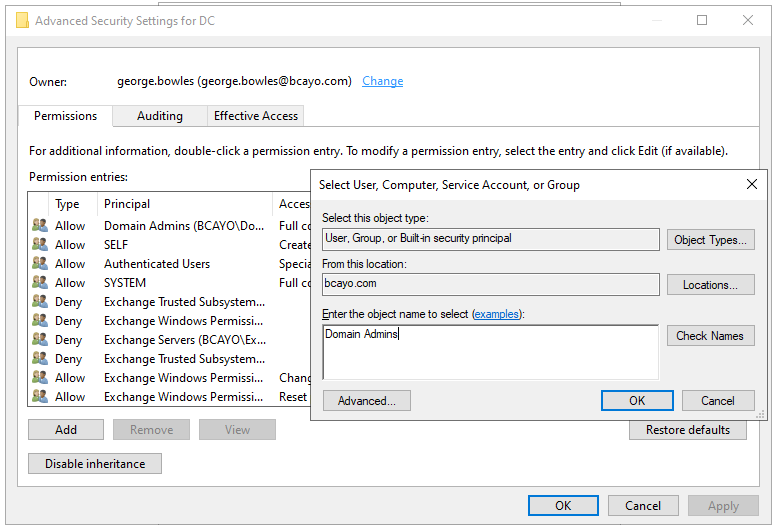Viewport: 776px width, 525px height.
Task: Click icon beside first Deny Exchange Trusted Subsystem
Action: click(40, 302)
